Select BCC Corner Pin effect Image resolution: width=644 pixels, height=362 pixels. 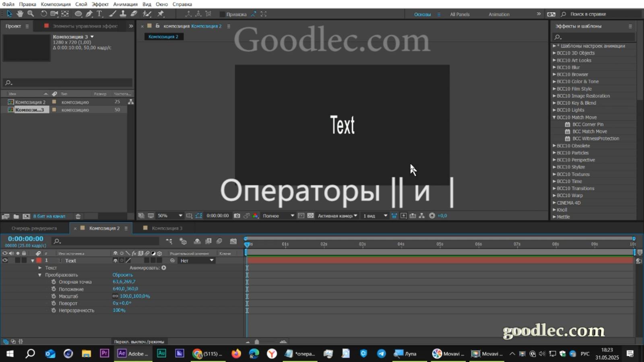tap(588, 124)
